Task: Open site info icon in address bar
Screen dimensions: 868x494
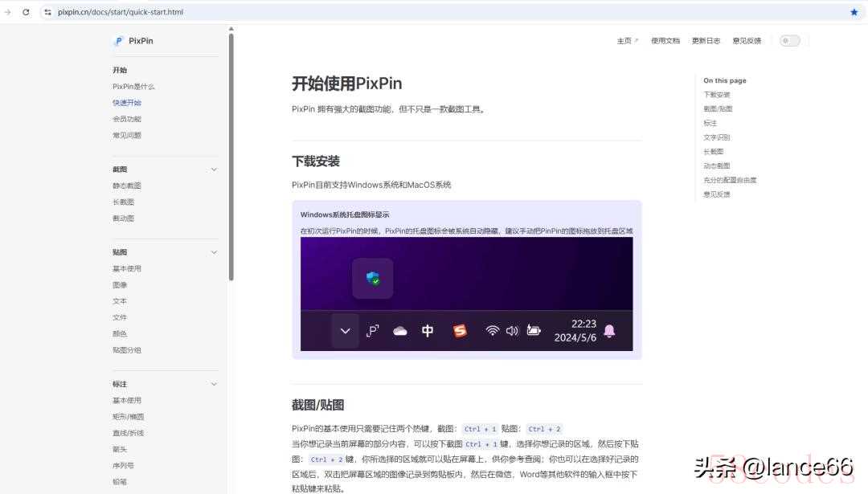Action: (47, 12)
